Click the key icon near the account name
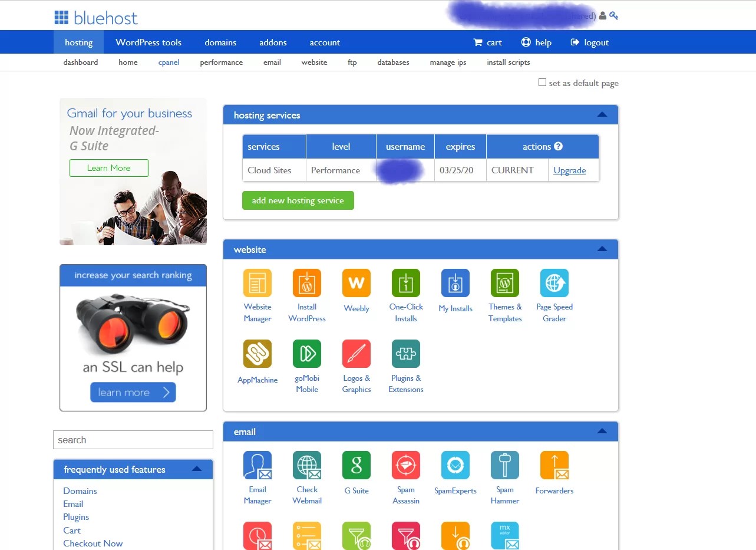Viewport: 756px width, 550px height. click(613, 16)
